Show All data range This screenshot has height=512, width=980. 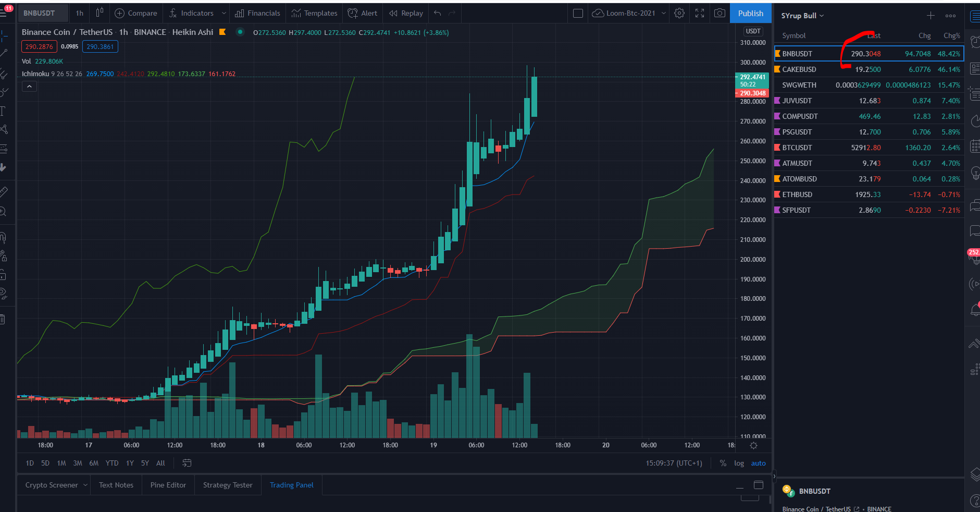click(160, 463)
